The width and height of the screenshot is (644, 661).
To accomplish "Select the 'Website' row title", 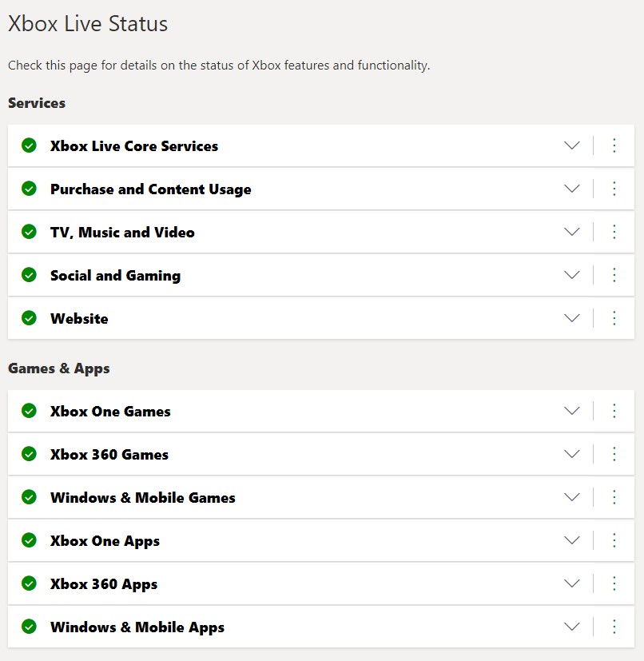I will click(x=79, y=318).
